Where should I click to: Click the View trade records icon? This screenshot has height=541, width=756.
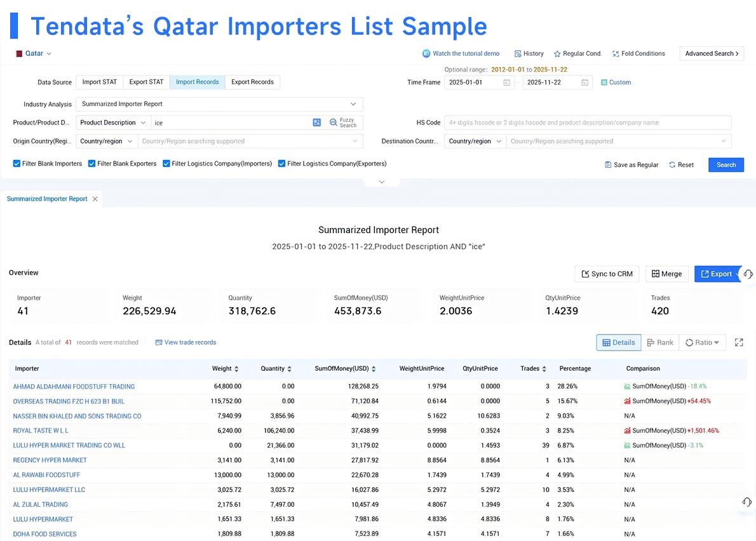coord(159,342)
